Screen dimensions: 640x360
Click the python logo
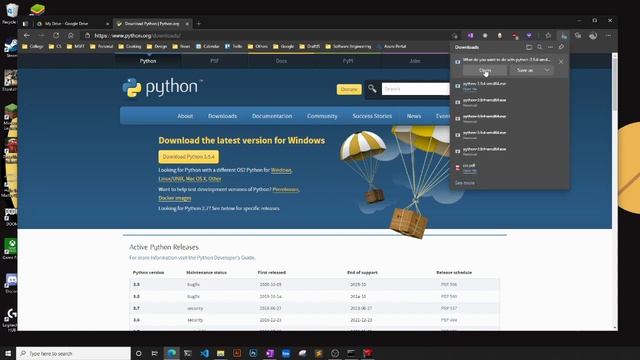(162, 87)
